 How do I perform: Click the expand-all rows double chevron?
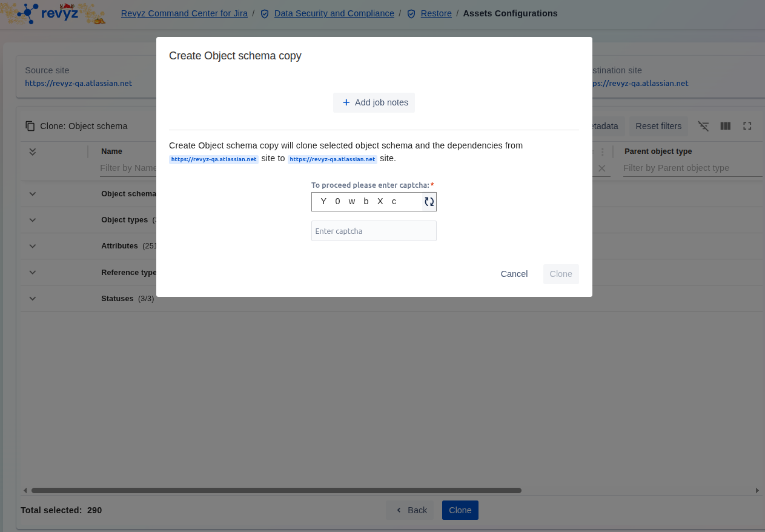[33, 151]
